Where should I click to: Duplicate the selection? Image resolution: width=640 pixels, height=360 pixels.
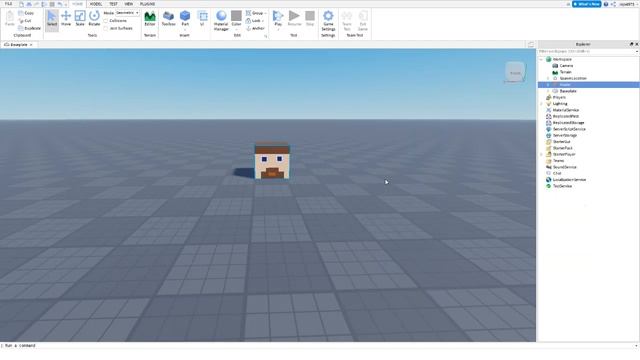click(x=29, y=29)
